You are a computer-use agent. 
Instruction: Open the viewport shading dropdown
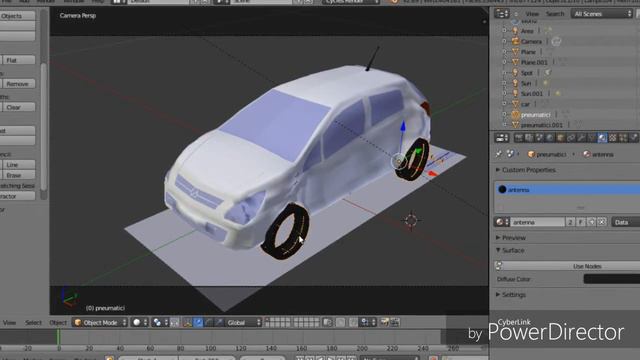coord(139,322)
